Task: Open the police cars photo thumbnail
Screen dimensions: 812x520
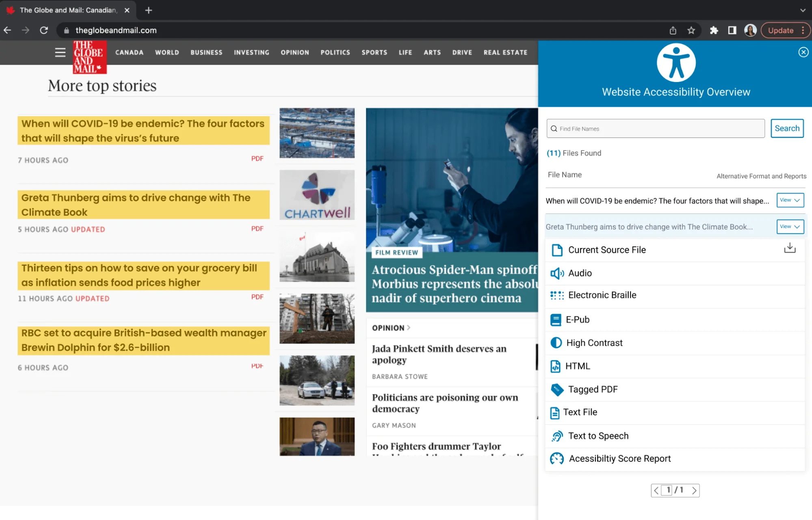Action: [317, 381]
